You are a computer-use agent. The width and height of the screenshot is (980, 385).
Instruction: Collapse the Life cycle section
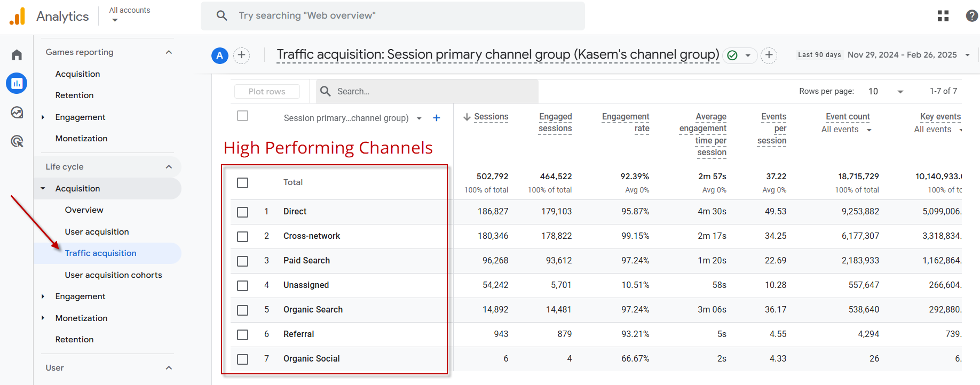169,167
